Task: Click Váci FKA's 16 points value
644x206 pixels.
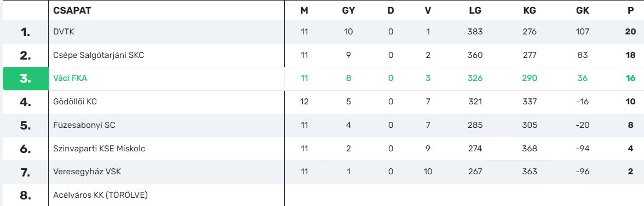Action: (630, 78)
